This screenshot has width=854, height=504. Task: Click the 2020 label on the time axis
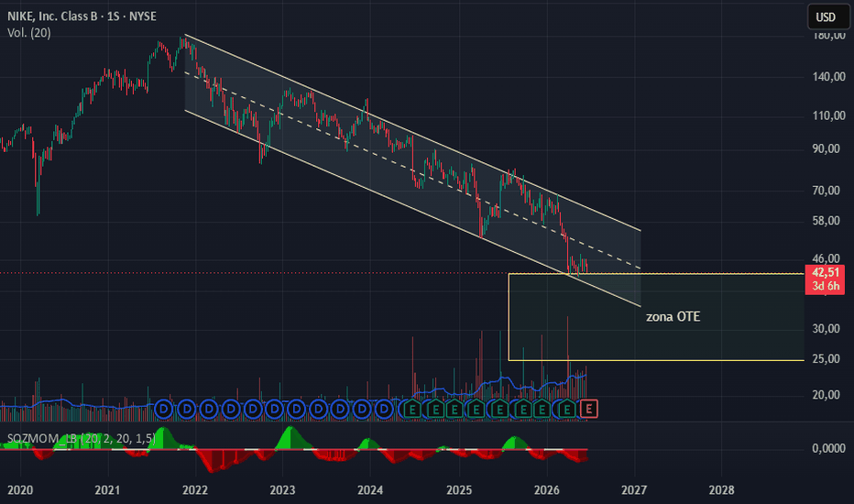20,490
